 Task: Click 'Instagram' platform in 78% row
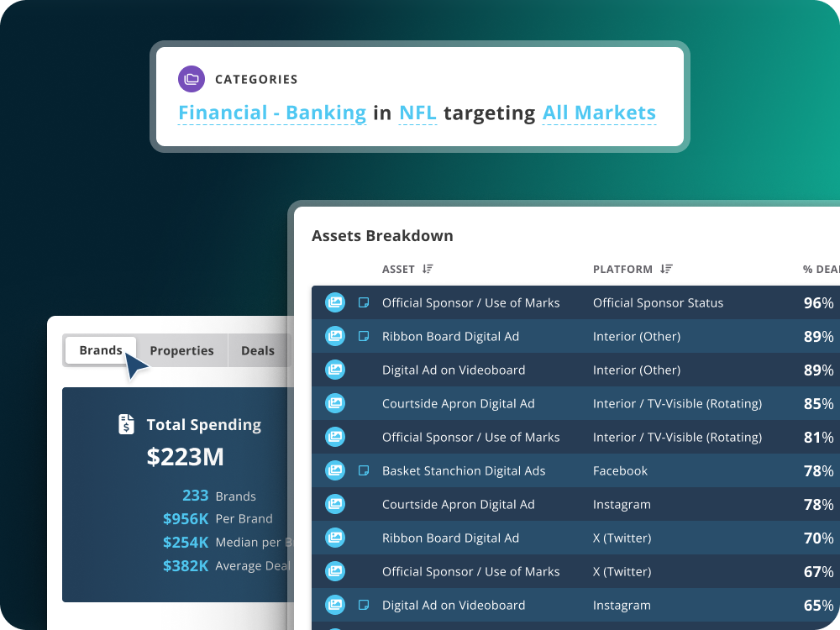coord(622,504)
